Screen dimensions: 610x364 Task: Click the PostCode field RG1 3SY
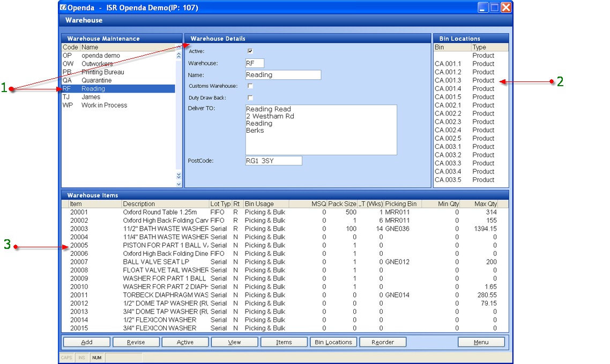(x=273, y=161)
